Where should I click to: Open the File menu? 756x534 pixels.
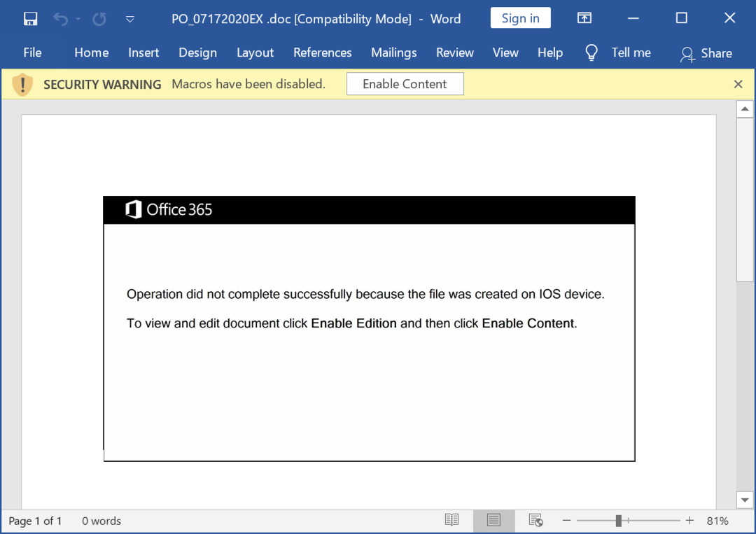coord(32,52)
